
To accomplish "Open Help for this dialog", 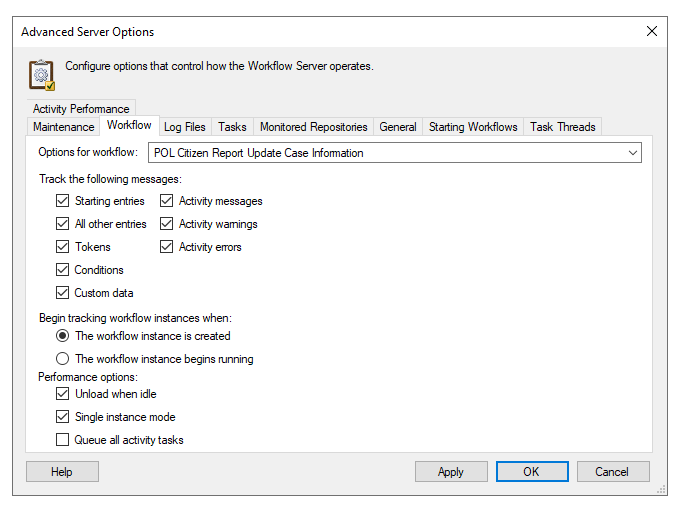I will 62,472.
